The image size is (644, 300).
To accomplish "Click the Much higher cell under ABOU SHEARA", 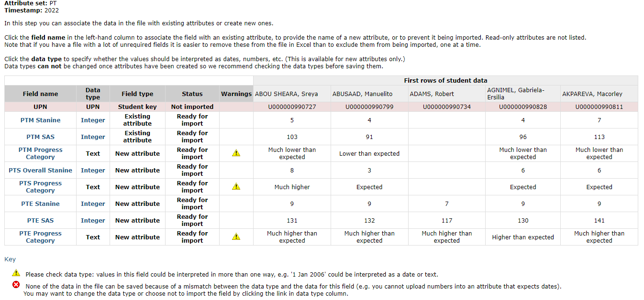I will point(292,187).
